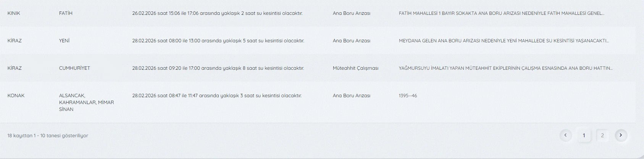Image resolution: width=644 pixels, height=159 pixels.
Task: Go to previous page using left chevron
Action: pyautogui.click(x=565, y=135)
